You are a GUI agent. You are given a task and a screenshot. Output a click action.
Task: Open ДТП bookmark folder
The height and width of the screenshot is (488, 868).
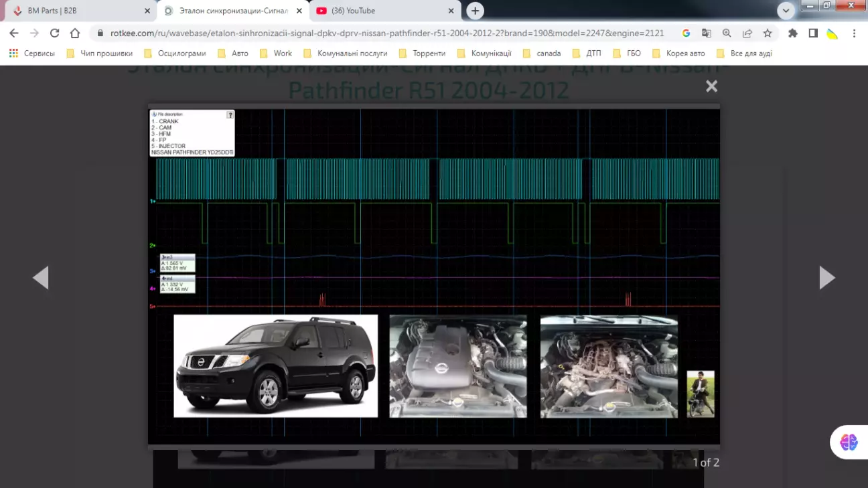tap(587, 54)
